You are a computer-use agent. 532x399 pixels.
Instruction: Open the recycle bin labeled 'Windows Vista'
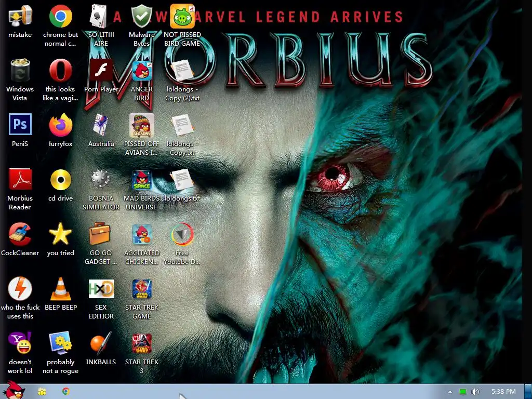(20, 71)
